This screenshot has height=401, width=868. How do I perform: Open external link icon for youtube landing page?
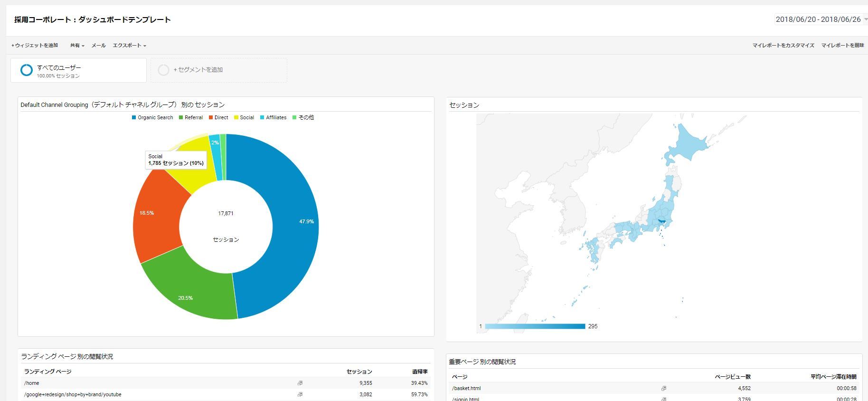[300, 394]
